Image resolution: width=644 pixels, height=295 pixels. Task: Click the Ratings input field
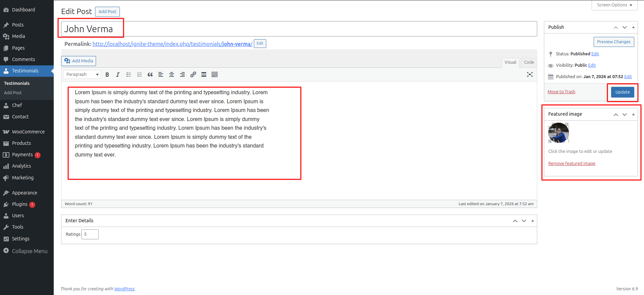tap(90, 234)
